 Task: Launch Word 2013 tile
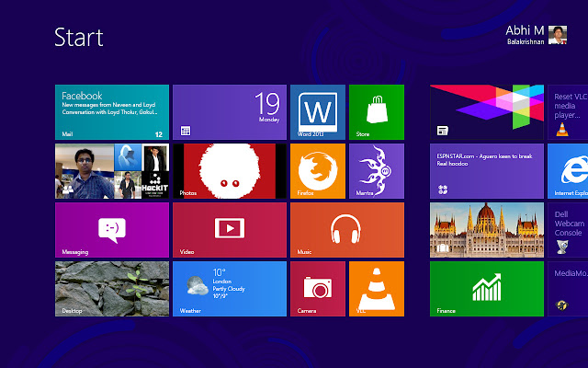tap(318, 112)
